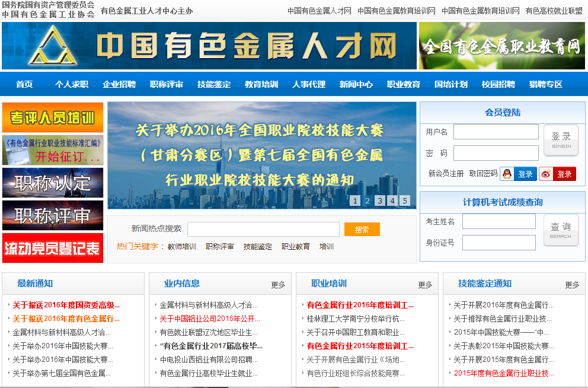Open the 考评人员培训 side banner
Viewport: 588px width, 388px height.
tap(53, 117)
